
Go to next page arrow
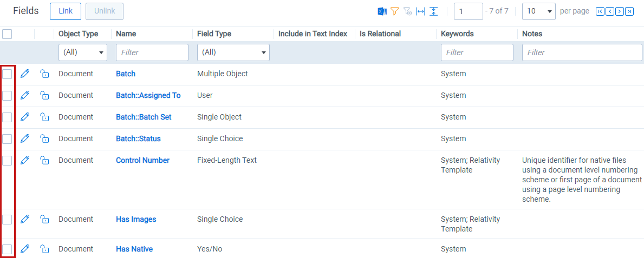point(620,11)
